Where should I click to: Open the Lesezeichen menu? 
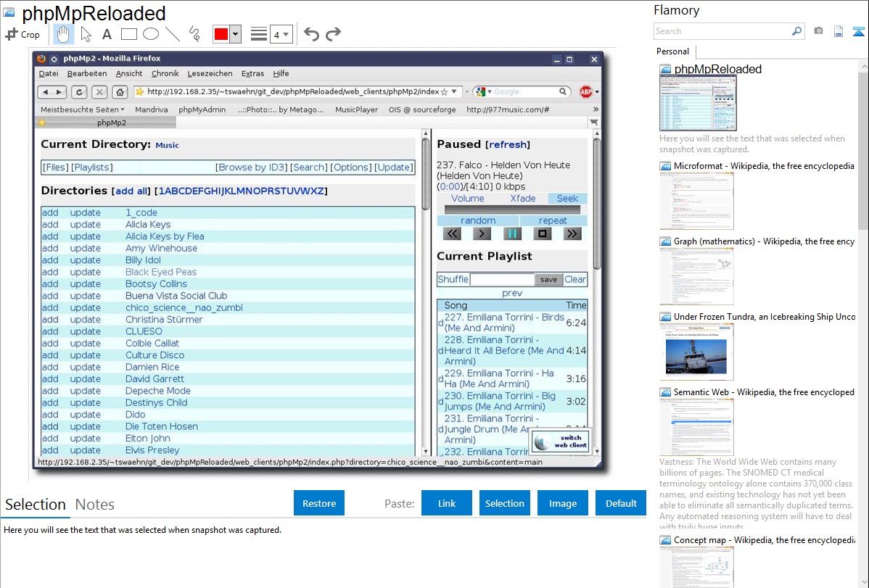[210, 73]
